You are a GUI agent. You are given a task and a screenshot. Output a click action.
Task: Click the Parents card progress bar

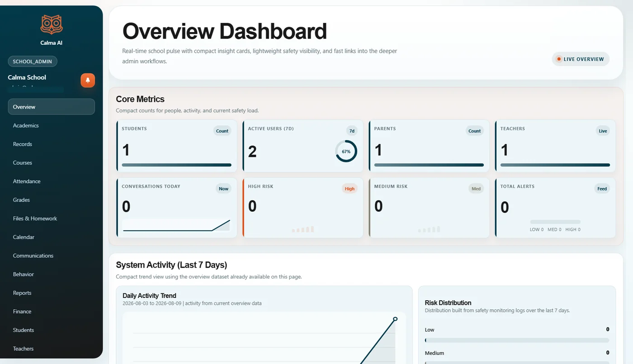click(x=429, y=165)
